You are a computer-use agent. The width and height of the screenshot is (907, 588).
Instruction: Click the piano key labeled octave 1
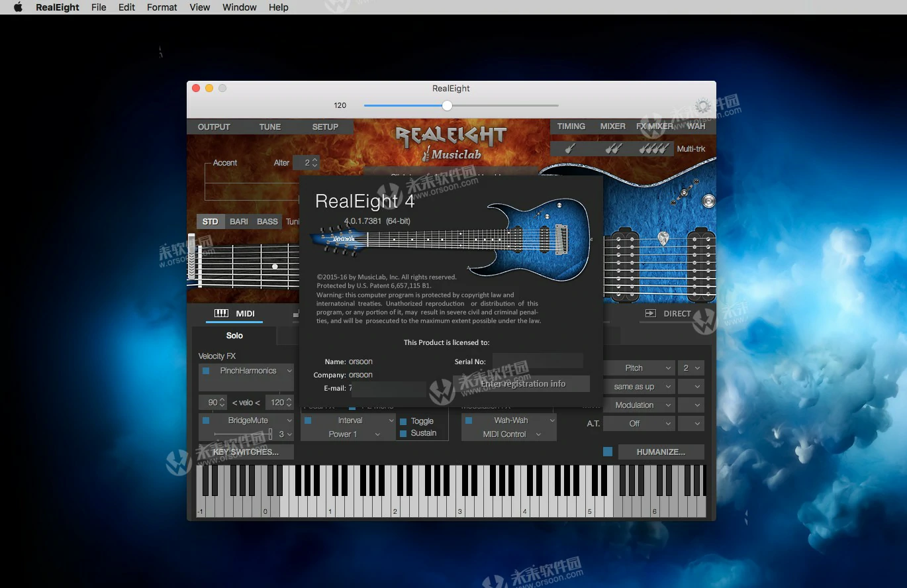tap(331, 507)
